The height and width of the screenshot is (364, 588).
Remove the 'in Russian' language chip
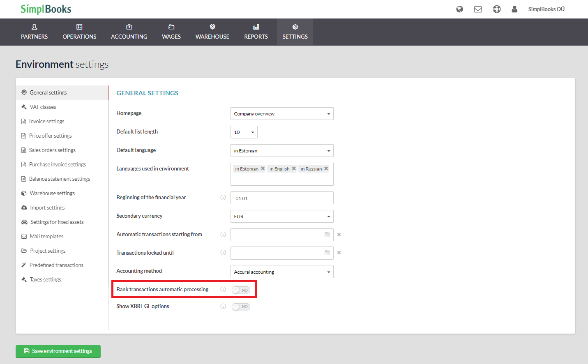pos(326,168)
